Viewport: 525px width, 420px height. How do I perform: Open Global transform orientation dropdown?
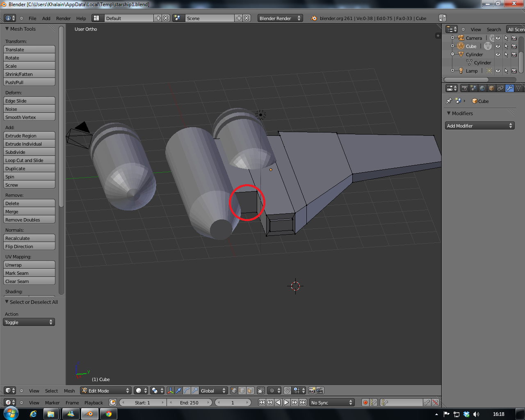pyautogui.click(x=213, y=390)
